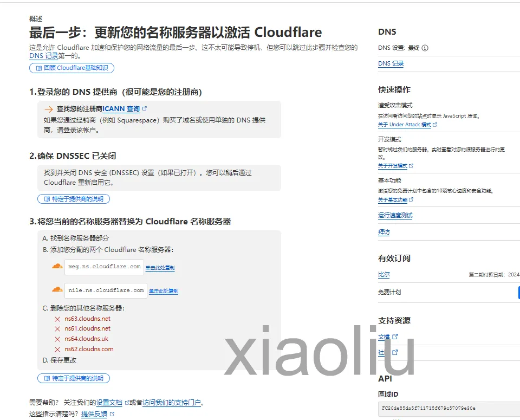Image resolution: width=520 pixels, height=420 pixels.
Task: Click red X icon beside ns63.cloudns.net
Action: 57,319
